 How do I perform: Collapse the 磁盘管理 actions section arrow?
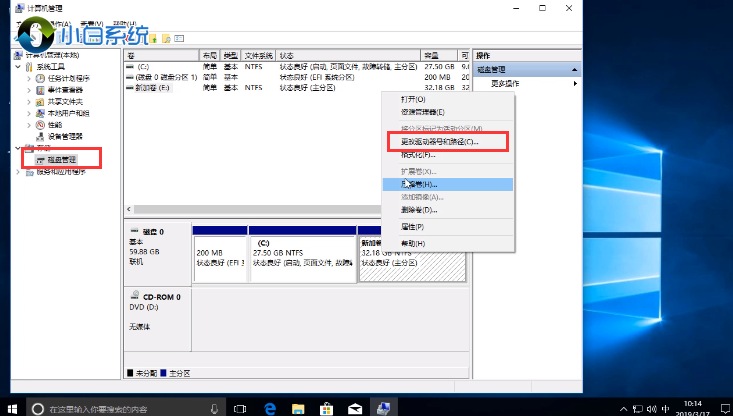click(574, 70)
